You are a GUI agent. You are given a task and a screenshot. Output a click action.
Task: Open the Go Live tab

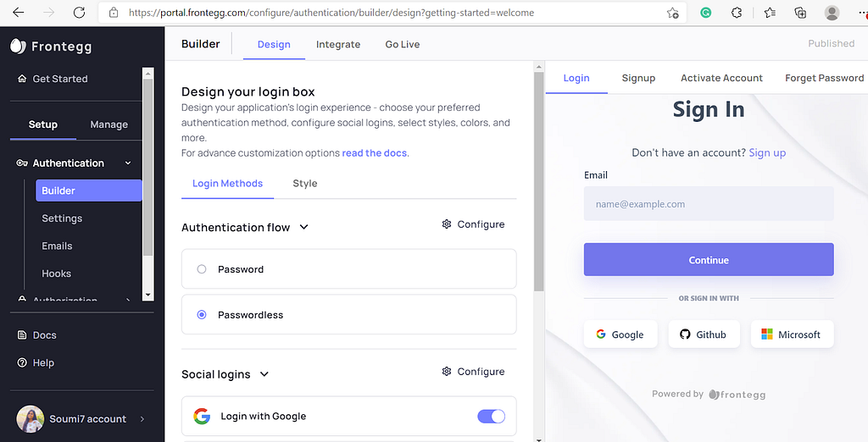403,44
